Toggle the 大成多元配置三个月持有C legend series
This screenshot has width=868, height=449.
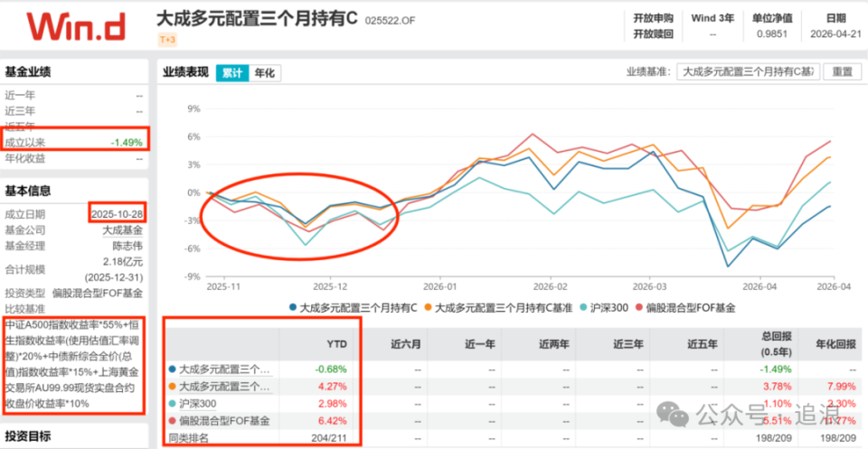coord(353,308)
